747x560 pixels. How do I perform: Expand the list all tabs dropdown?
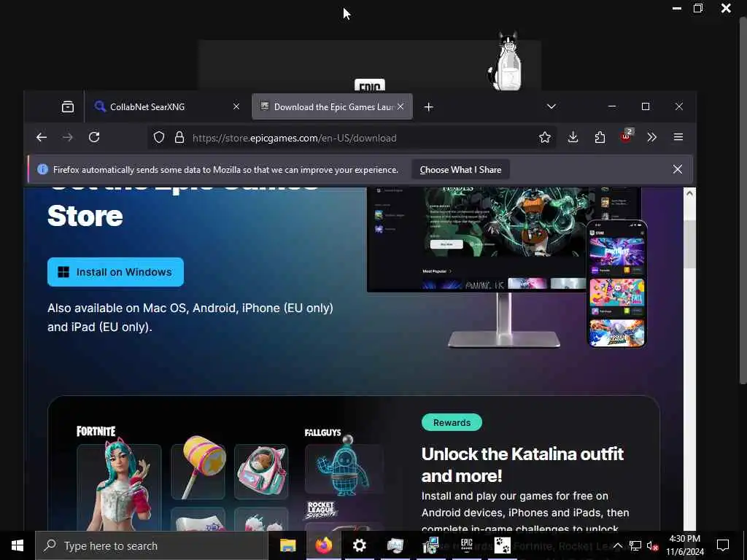(x=551, y=106)
